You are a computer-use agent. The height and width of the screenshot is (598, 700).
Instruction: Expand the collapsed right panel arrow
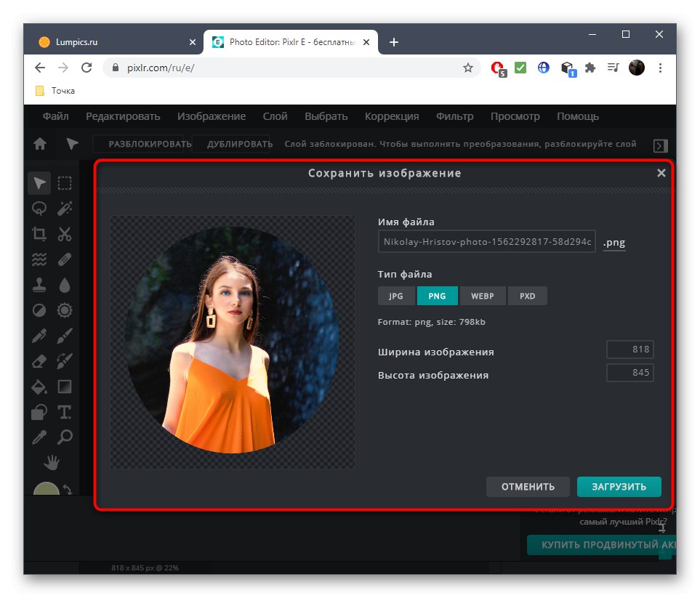point(660,145)
